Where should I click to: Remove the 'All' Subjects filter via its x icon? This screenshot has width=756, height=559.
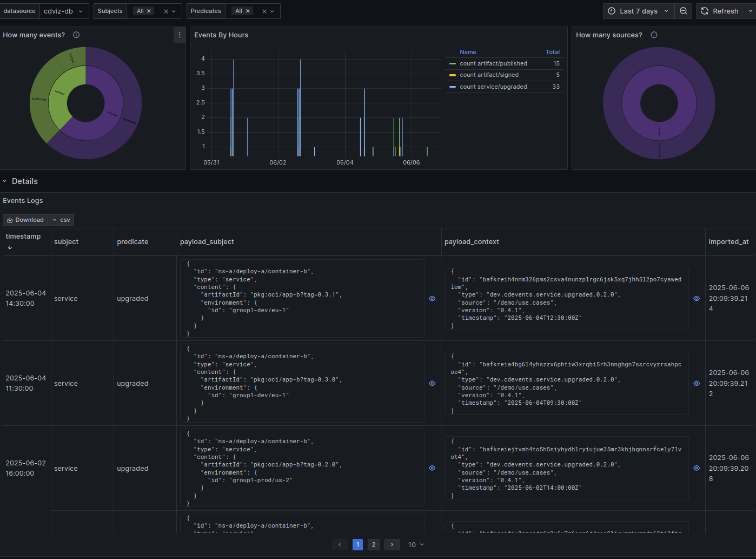tap(149, 10)
